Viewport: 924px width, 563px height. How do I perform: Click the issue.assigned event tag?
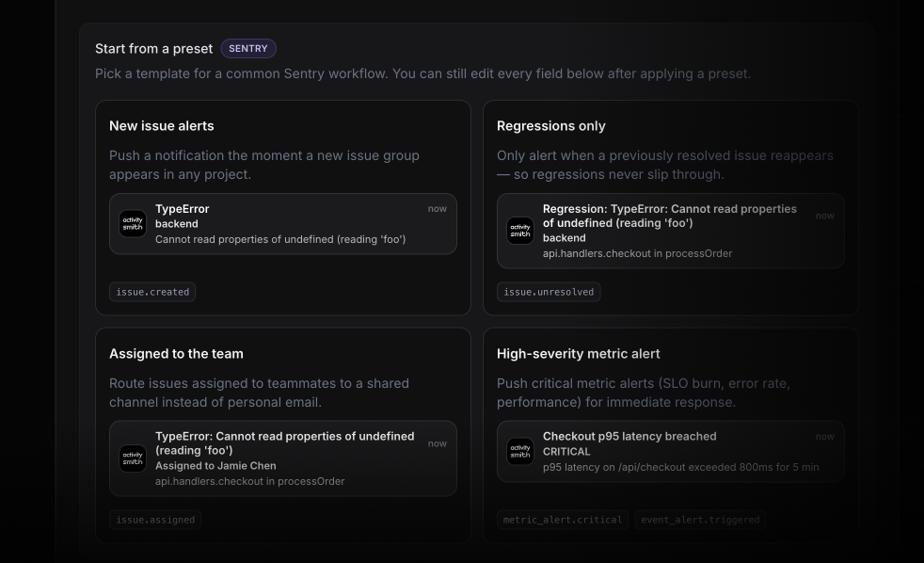154,519
